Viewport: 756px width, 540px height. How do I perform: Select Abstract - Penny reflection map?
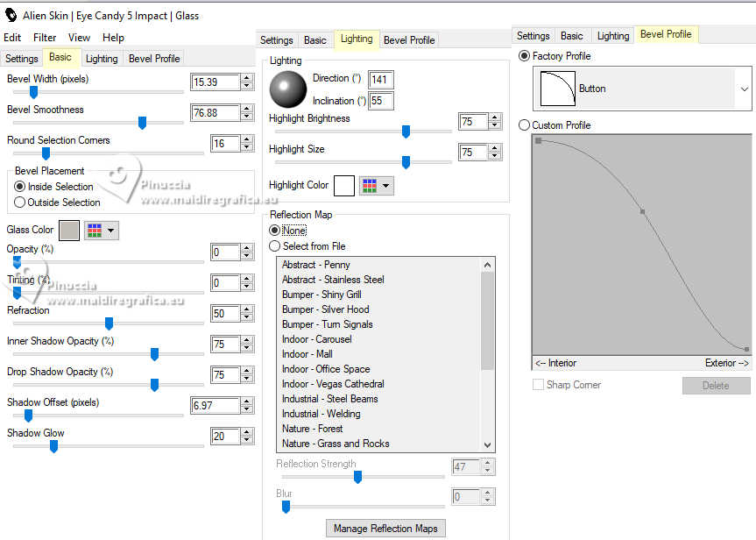coord(316,265)
